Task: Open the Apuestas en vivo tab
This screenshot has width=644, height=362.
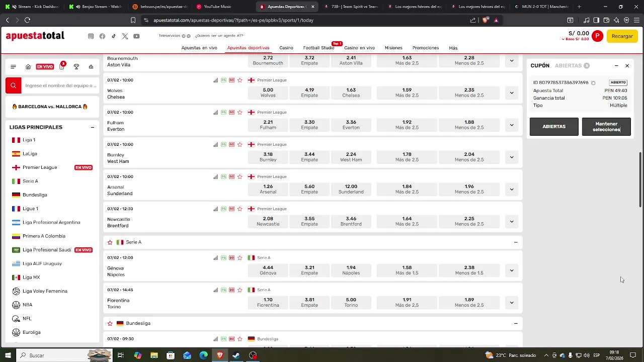Action: pyautogui.click(x=199, y=48)
